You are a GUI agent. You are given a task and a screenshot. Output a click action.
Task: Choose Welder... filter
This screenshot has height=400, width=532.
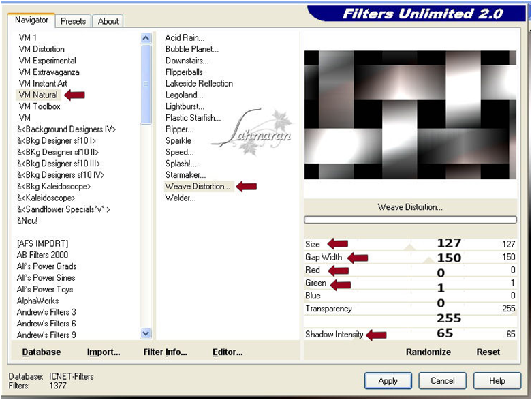[181, 198]
